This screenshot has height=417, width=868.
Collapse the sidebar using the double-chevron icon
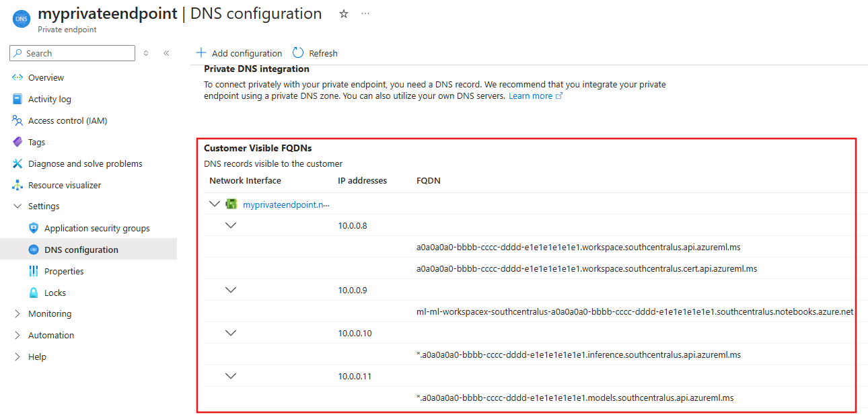(166, 52)
